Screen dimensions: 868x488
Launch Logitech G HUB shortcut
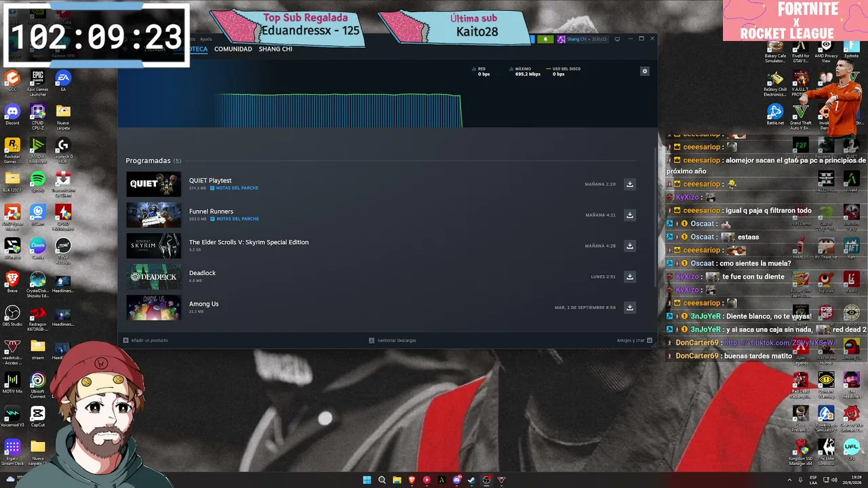63,150
